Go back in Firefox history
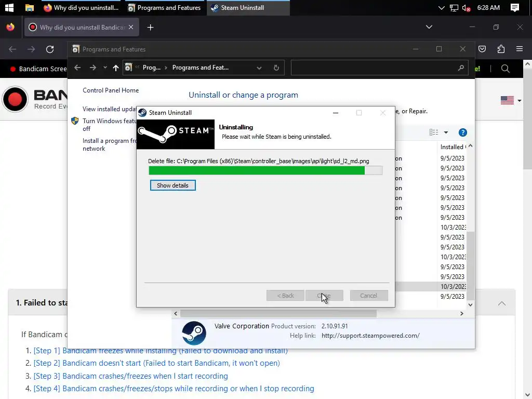 coord(12,49)
